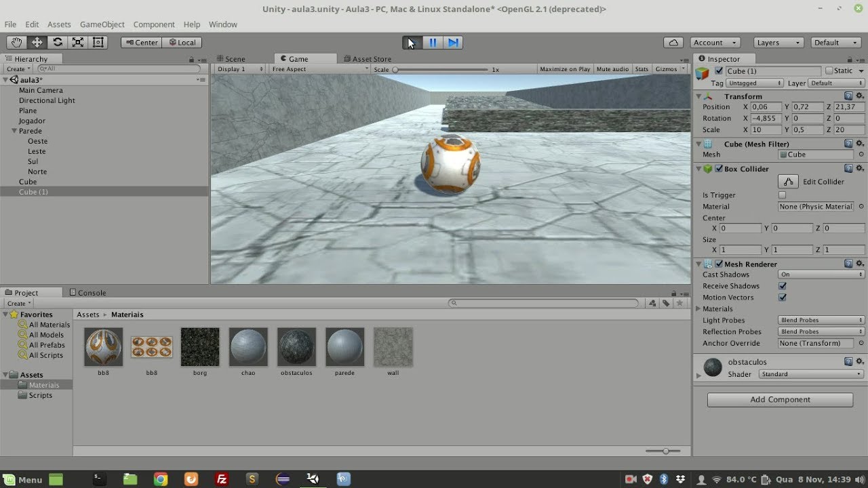The width and height of the screenshot is (868, 488).
Task: Select the Rect transform tool
Action: pos(98,42)
